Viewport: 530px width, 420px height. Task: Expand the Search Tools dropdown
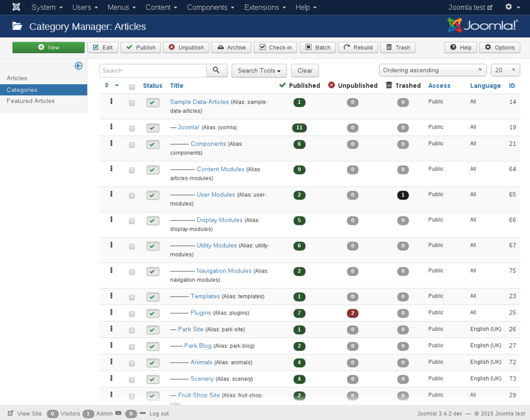[259, 71]
